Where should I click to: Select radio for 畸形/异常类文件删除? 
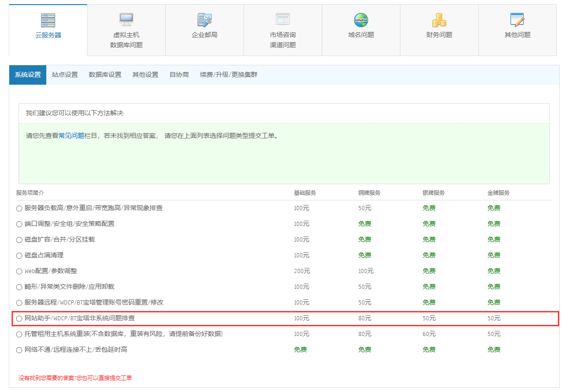click(x=19, y=287)
